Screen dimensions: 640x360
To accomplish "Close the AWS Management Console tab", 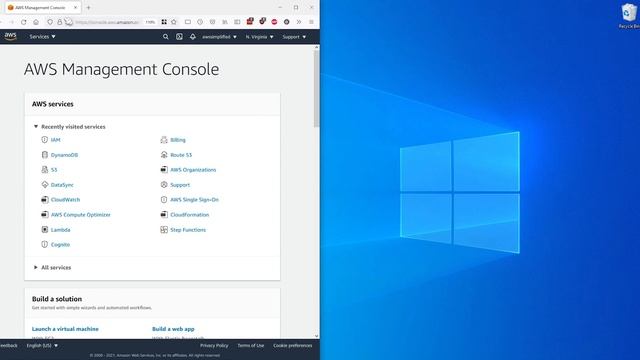I will (x=75, y=7).
